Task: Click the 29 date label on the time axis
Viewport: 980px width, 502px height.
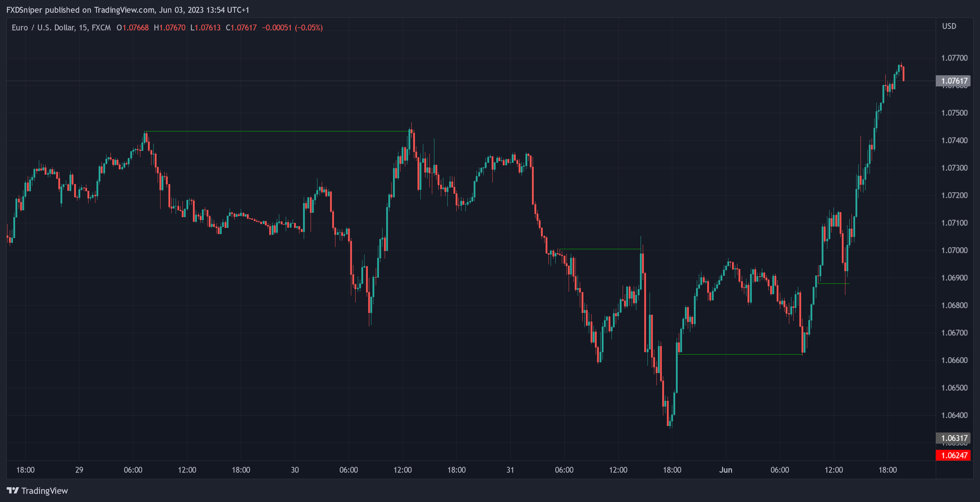Action: 79,470
